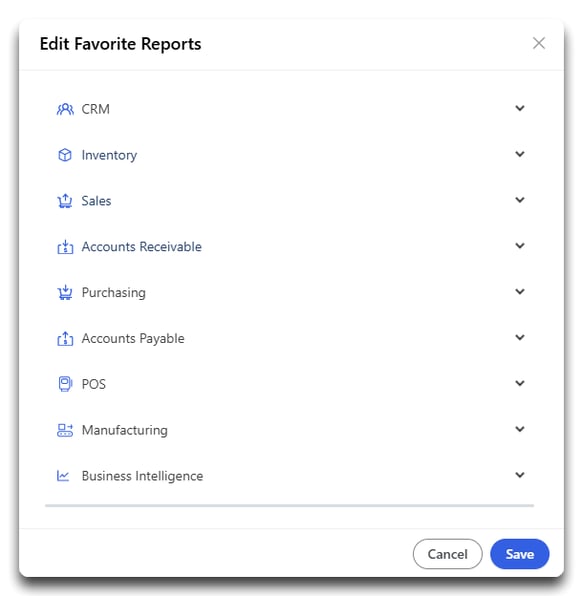Save the favorite reports changes
Viewport: 583px width, 596px height.
pos(520,554)
